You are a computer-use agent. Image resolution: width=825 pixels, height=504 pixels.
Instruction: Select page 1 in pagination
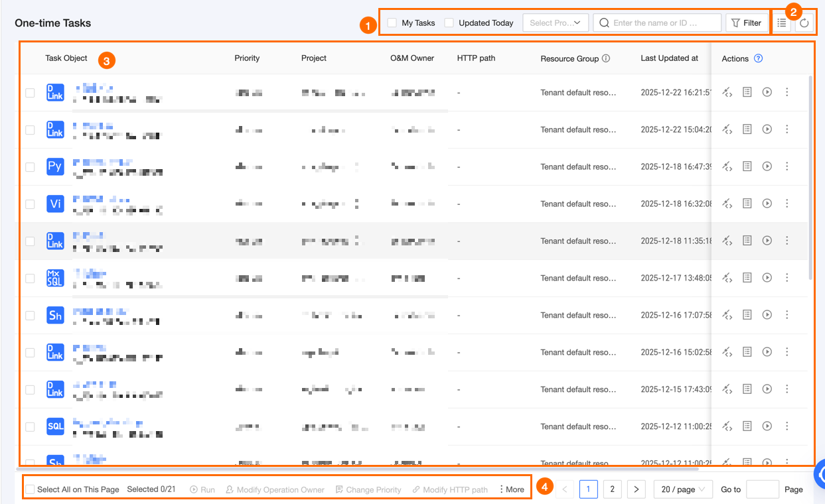point(589,489)
